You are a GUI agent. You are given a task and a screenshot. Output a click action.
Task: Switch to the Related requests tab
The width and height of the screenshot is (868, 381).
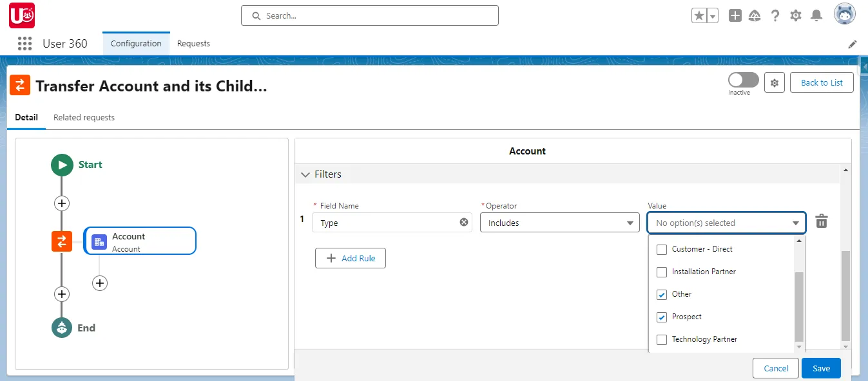click(84, 117)
